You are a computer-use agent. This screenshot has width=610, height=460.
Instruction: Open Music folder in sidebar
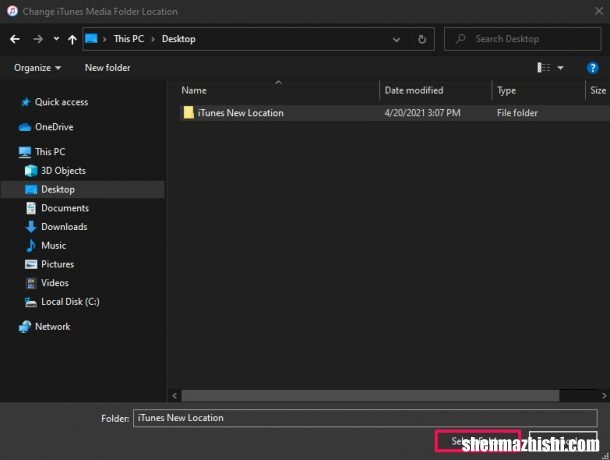[x=46, y=245]
